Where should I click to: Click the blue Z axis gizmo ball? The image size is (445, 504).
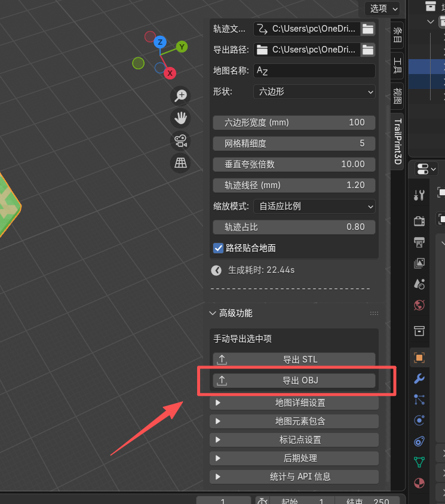click(160, 42)
